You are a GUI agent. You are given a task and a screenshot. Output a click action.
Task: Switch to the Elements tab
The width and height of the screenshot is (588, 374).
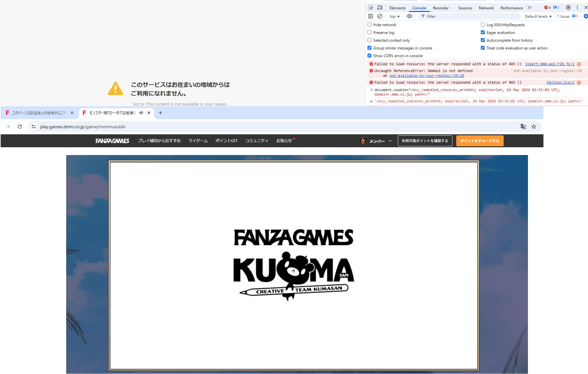point(397,8)
